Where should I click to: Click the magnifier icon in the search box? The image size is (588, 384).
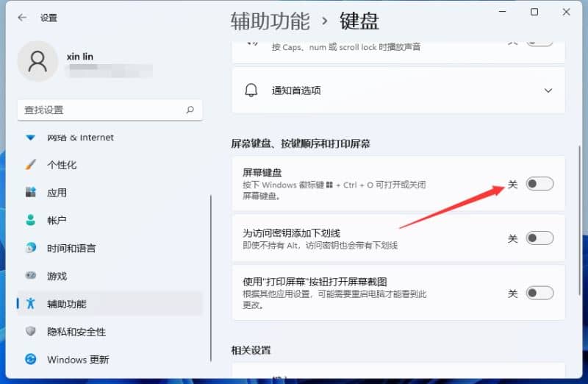[x=190, y=110]
